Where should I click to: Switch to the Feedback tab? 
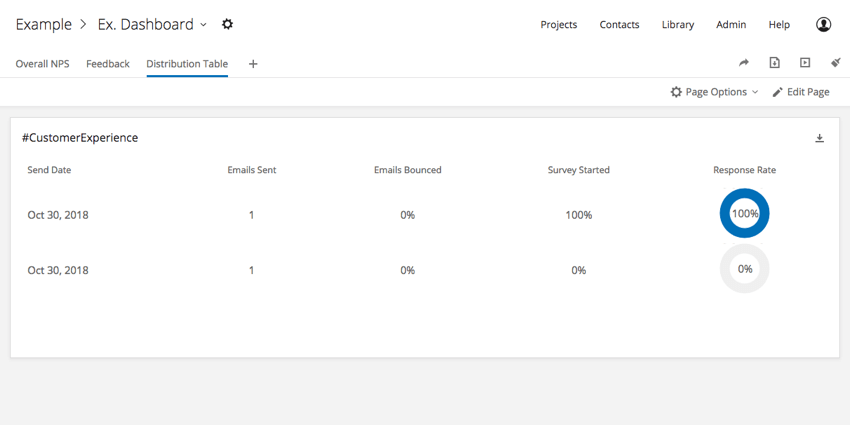coord(108,64)
